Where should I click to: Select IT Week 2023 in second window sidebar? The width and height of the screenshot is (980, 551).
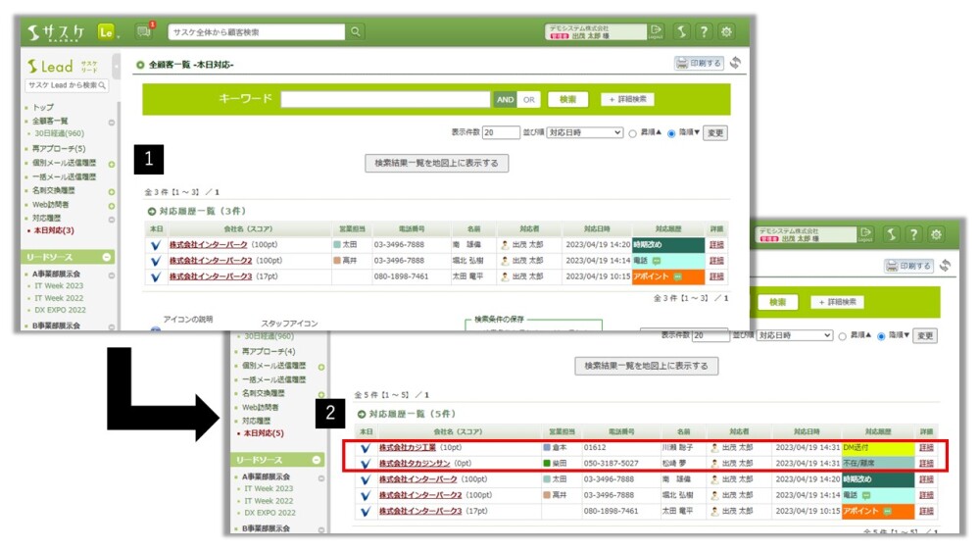269,488
